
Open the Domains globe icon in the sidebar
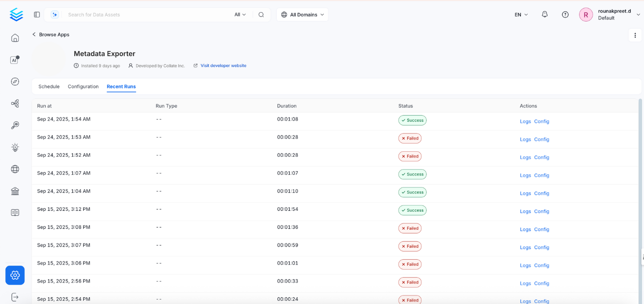pos(15,169)
